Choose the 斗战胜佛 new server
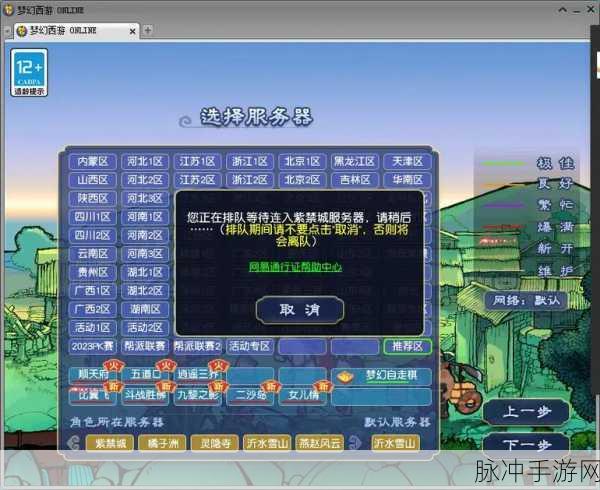 (x=145, y=396)
